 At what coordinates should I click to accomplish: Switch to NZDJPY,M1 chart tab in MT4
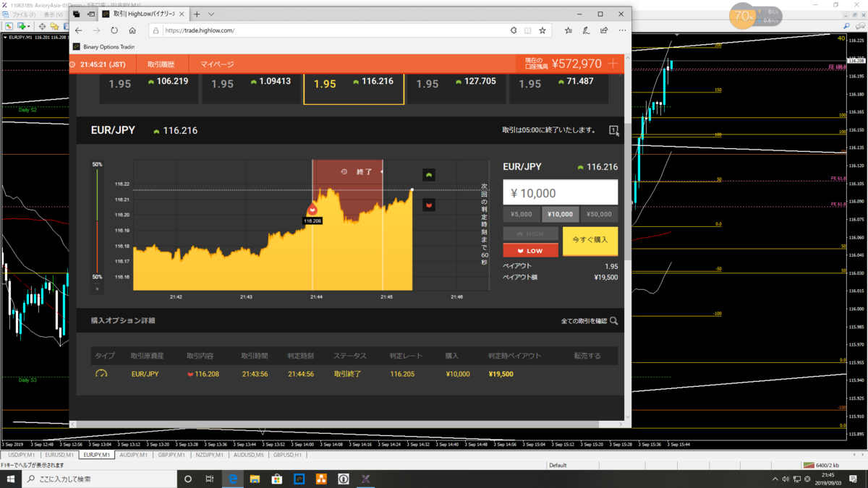click(x=210, y=455)
